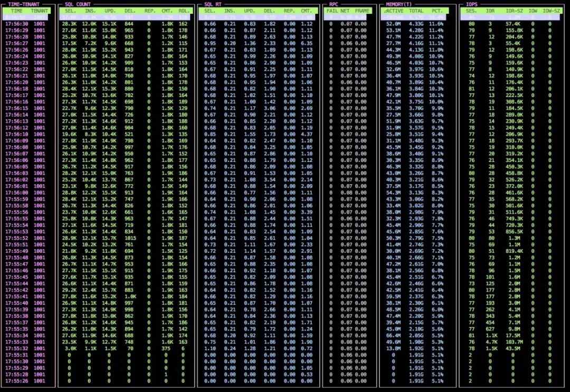The width and height of the screenshot is (570, 392).
Task: Click the 844 DEL. count value
Action: pyautogui.click(x=129, y=24)
